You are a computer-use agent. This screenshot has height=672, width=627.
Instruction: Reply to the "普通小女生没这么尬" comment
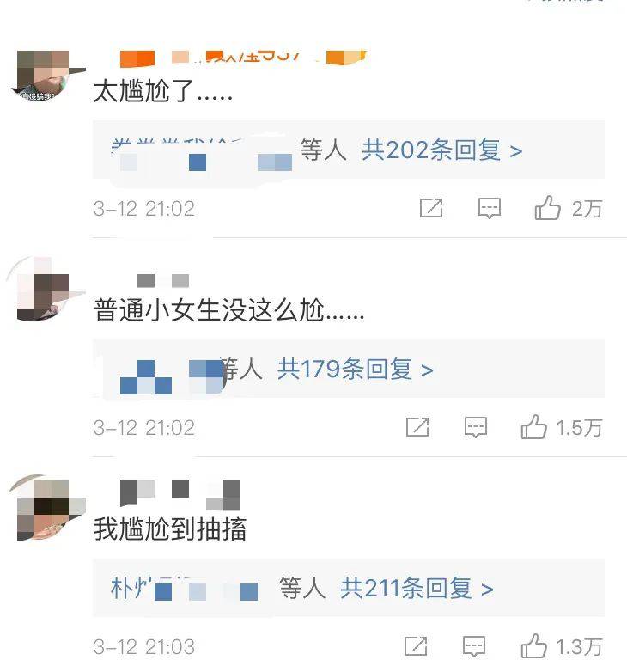pyautogui.click(x=476, y=427)
